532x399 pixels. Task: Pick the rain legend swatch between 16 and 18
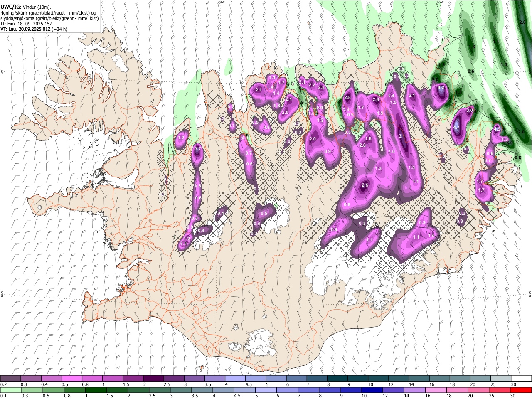tap(437, 390)
